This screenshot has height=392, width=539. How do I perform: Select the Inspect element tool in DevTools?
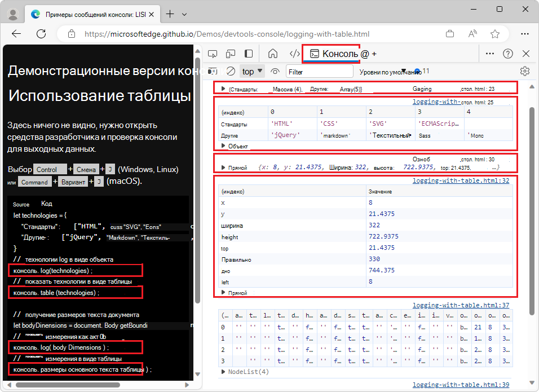pos(213,53)
